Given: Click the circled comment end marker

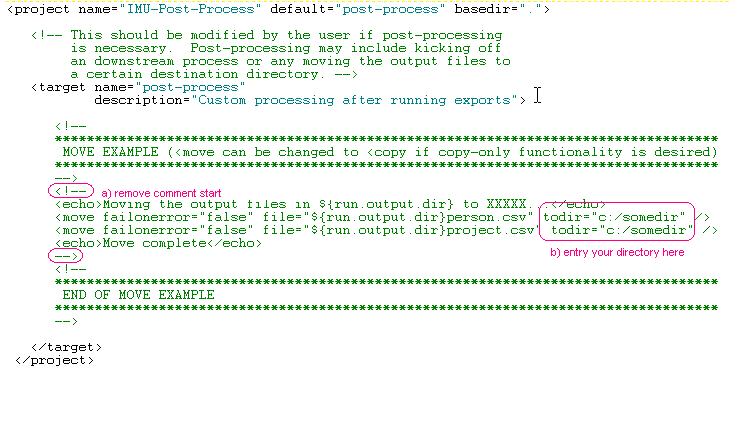Looking at the screenshot, I should (x=65, y=256).
